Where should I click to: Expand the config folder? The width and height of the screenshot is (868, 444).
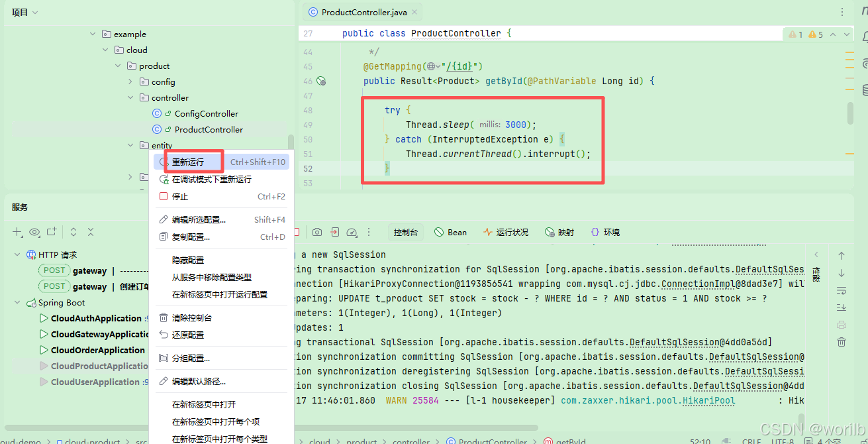(130, 82)
